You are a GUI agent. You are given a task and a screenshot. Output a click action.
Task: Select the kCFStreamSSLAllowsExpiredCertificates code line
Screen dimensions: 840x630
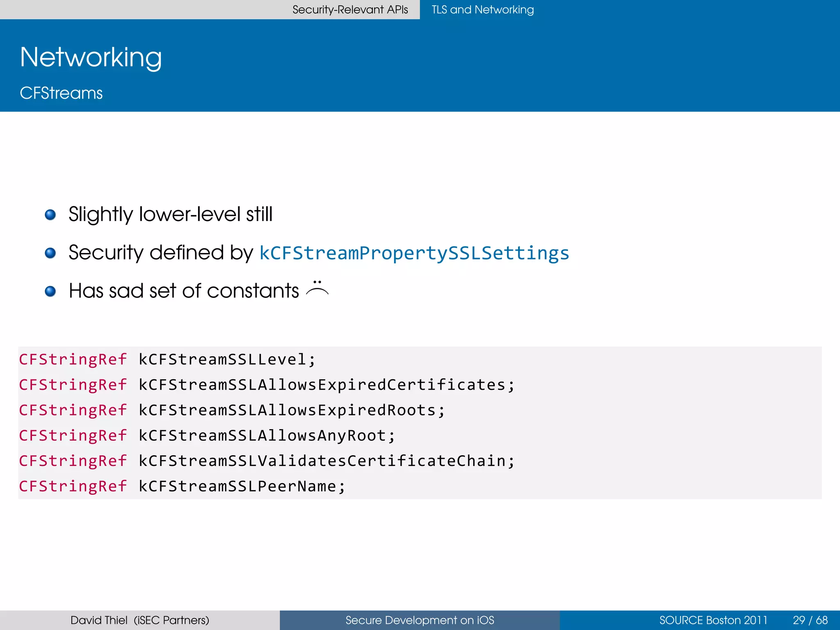click(x=267, y=385)
